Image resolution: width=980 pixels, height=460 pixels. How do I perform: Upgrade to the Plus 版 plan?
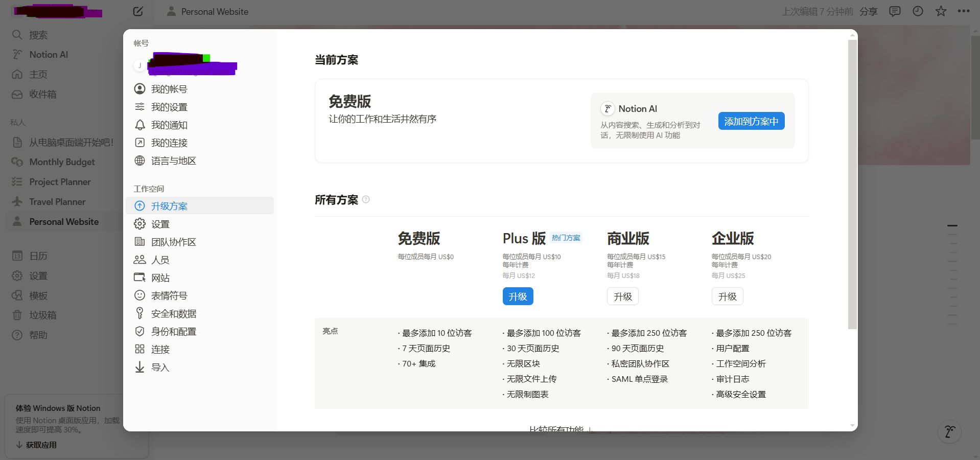pos(518,296)
